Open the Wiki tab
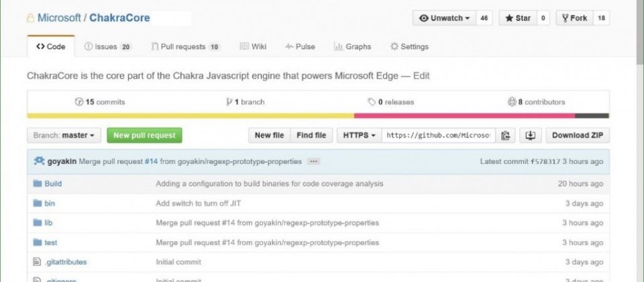The height and width of the screenshot is (282, 644). tap(253, 46)
